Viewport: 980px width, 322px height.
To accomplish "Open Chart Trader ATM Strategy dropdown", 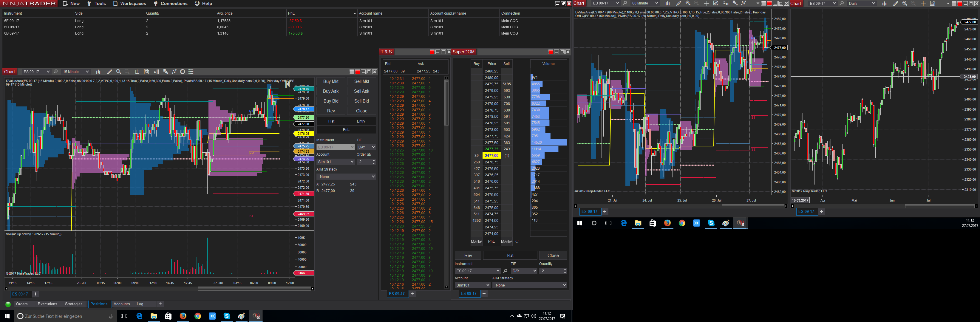I will click(x=346, y=177).
